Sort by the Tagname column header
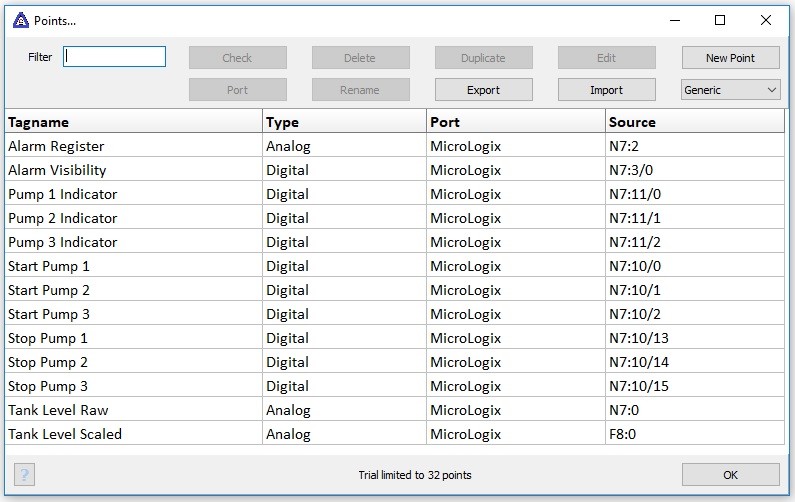This screenshot has height=502, width=795. pos(134,122)
